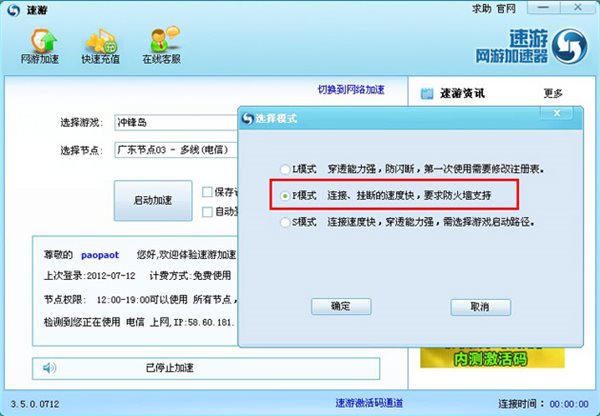
Task: Click the 内测激活码 banner
Action: point(492,358)
